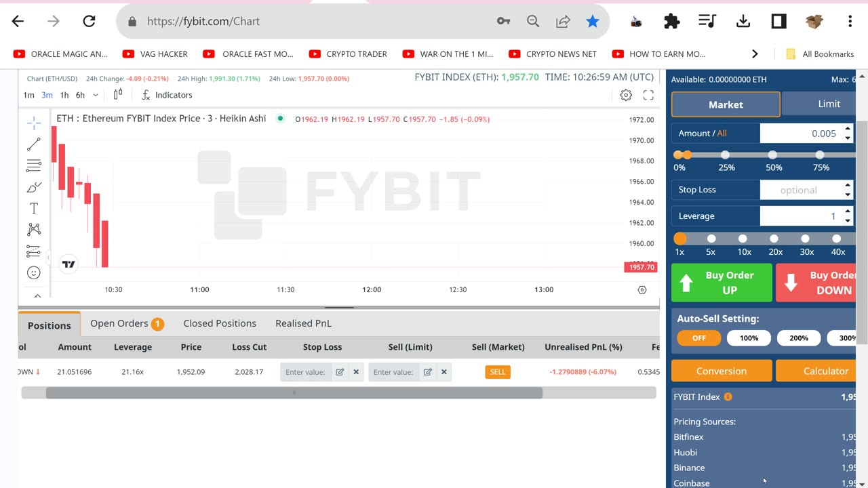
Task: Switch chart interval to 1m
Action: click(28, 95)
